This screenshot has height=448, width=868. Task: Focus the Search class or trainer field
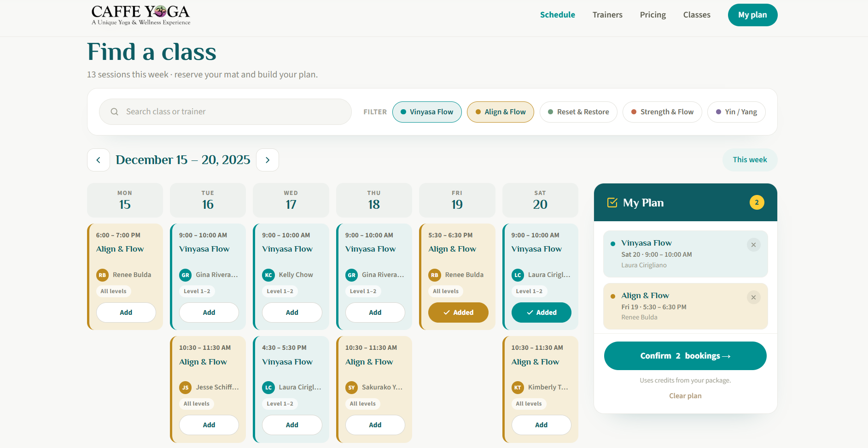pyautogui.click(x=225, y=112)
